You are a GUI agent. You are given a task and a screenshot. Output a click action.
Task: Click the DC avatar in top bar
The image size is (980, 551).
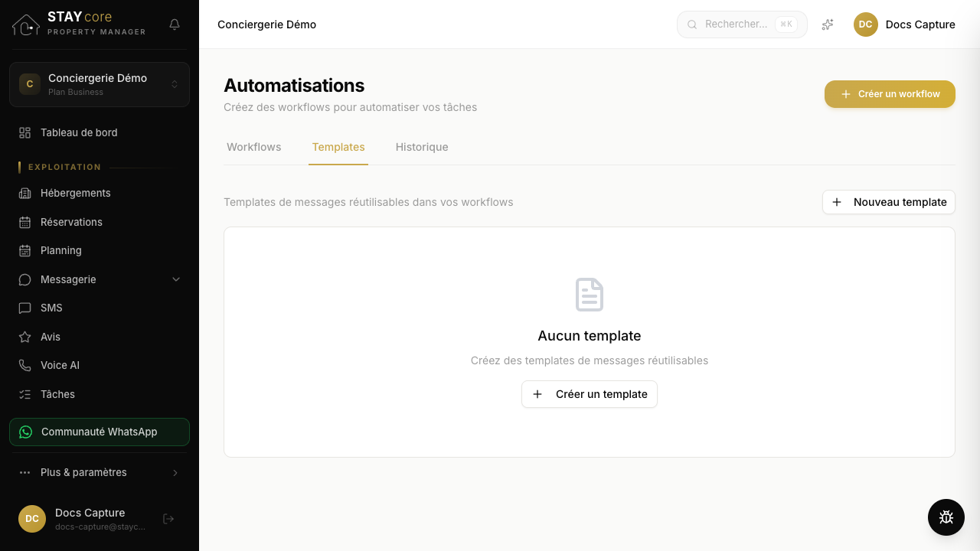click(x=866, y=24)
